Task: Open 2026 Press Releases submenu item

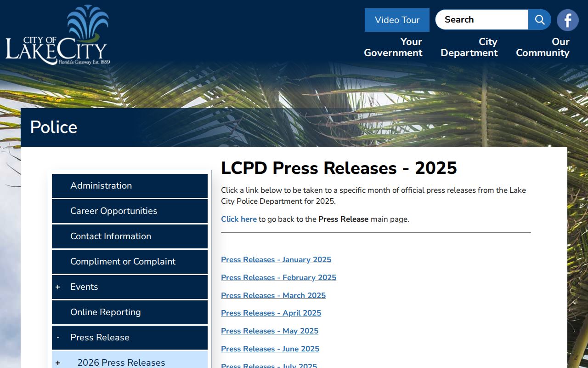Action: [130, 360]
